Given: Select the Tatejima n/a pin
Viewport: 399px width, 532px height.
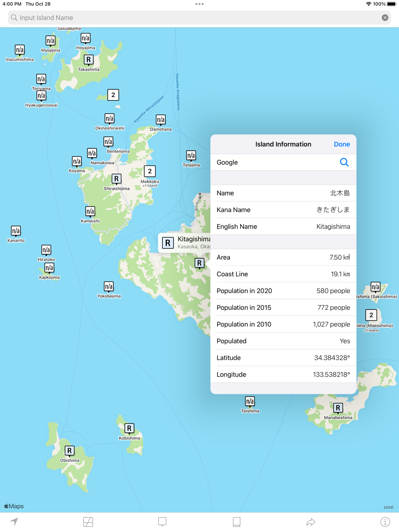Looking at the screenshot, I should [191, 156].
